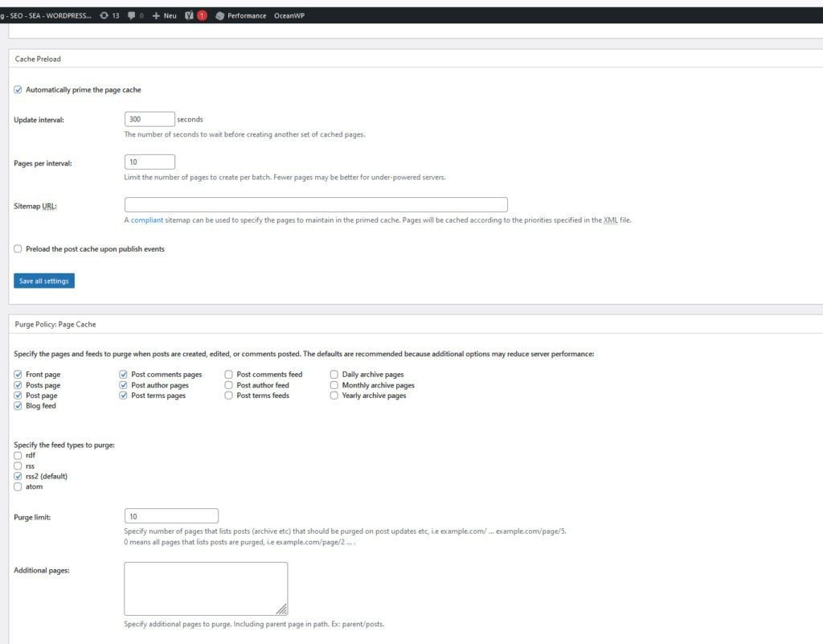Click the Update interval label
This screenshot has height=644, width=823.
pyautogui.click(x=39, y=120)
